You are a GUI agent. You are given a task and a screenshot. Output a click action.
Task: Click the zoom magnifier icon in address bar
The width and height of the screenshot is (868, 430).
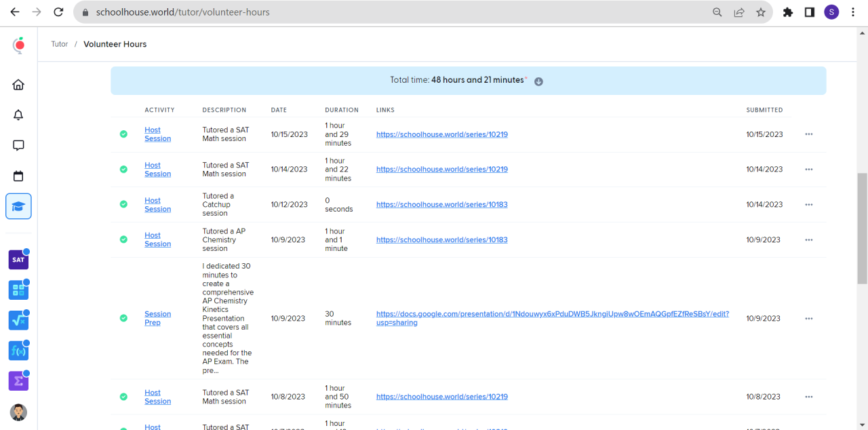717,12
